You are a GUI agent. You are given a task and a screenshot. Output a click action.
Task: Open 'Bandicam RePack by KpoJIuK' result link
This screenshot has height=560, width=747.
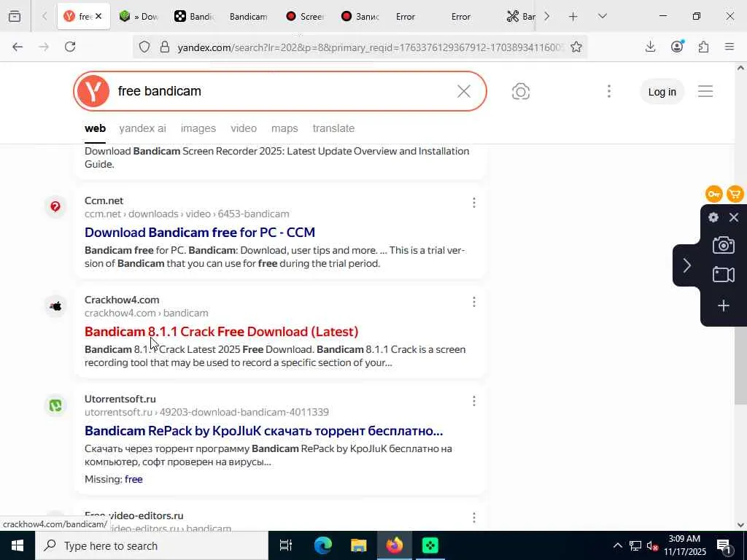263,430
